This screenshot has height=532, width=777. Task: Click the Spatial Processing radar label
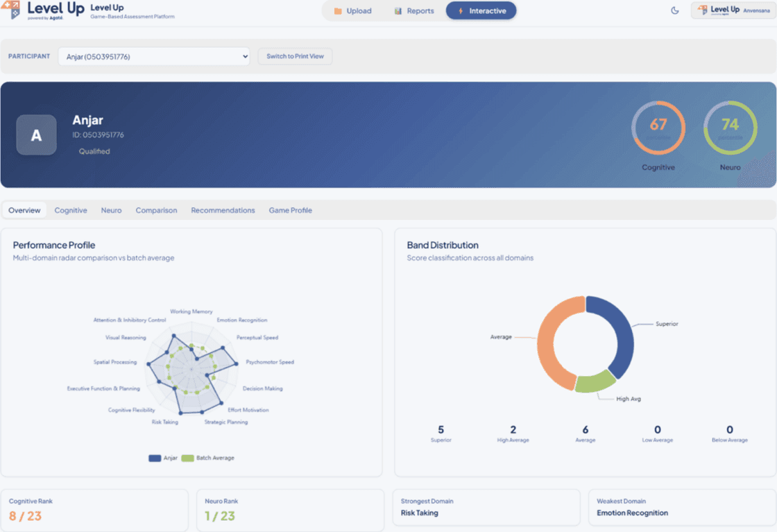115,362
